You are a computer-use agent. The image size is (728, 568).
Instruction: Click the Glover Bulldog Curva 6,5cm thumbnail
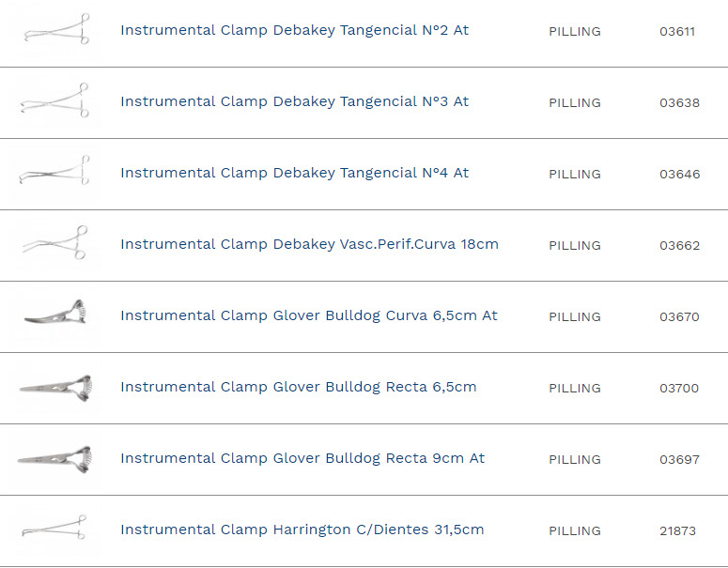click(55, 315)
